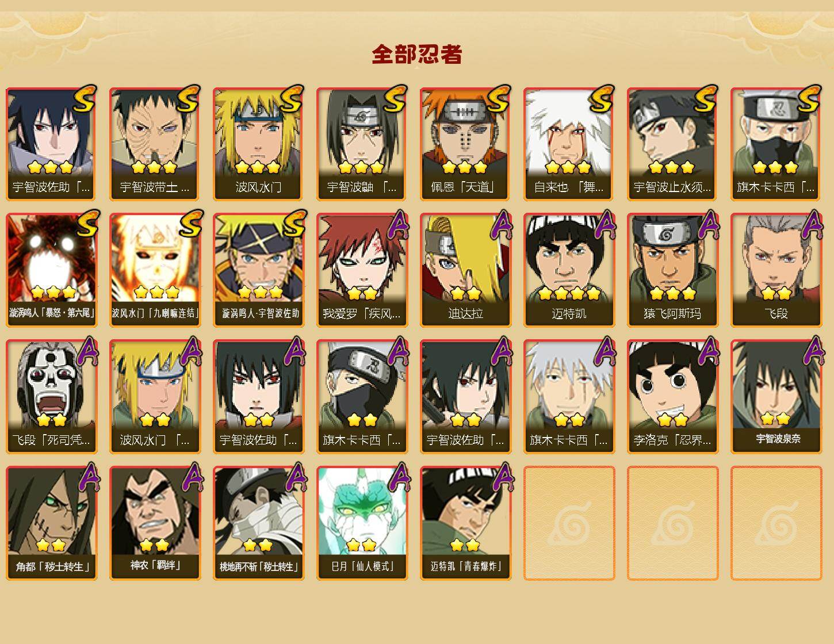Open the 佩恩「天道」 character card
The width and height of the screenshot is (834, 644).
click(x=465, y=144)
